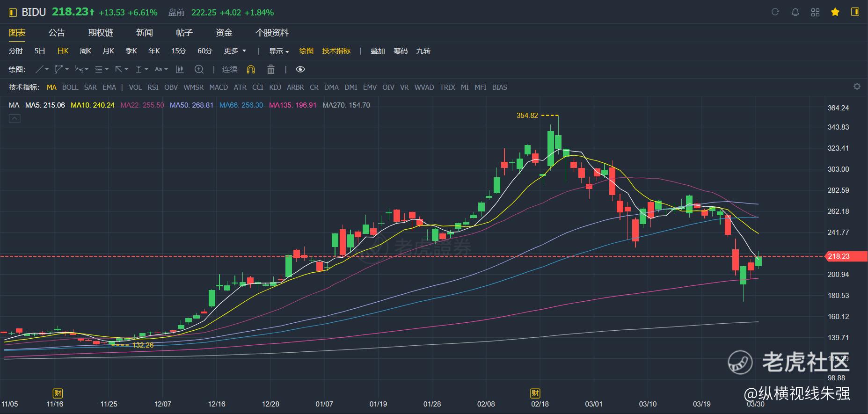The image size is (868, 414).
Task: Open the 个股资料 tab
Action: [x=272, y=33]
